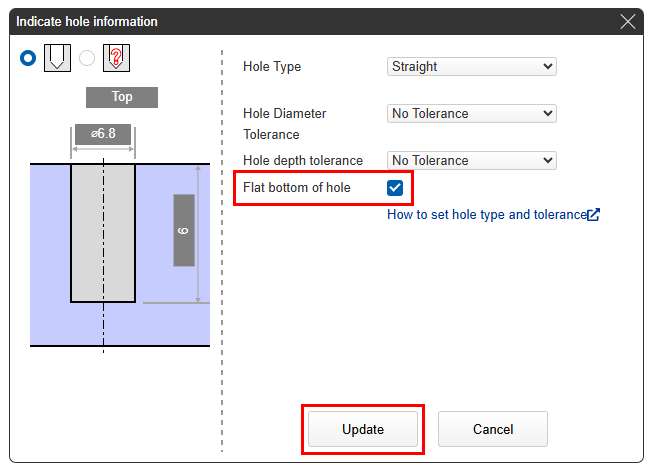This screenshot has height=469, width=652.
Task: Close the Indicate hole information dialog
Action: click(x=628, y=21)
